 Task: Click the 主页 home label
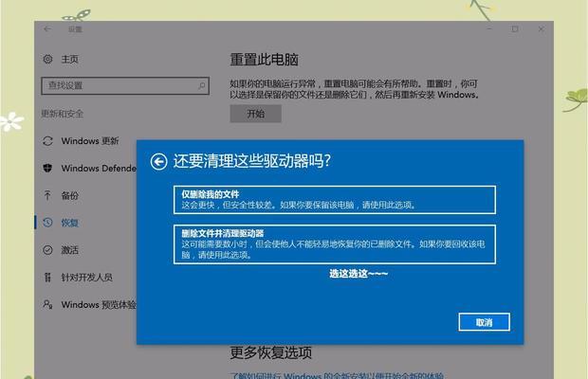(70, 59)
